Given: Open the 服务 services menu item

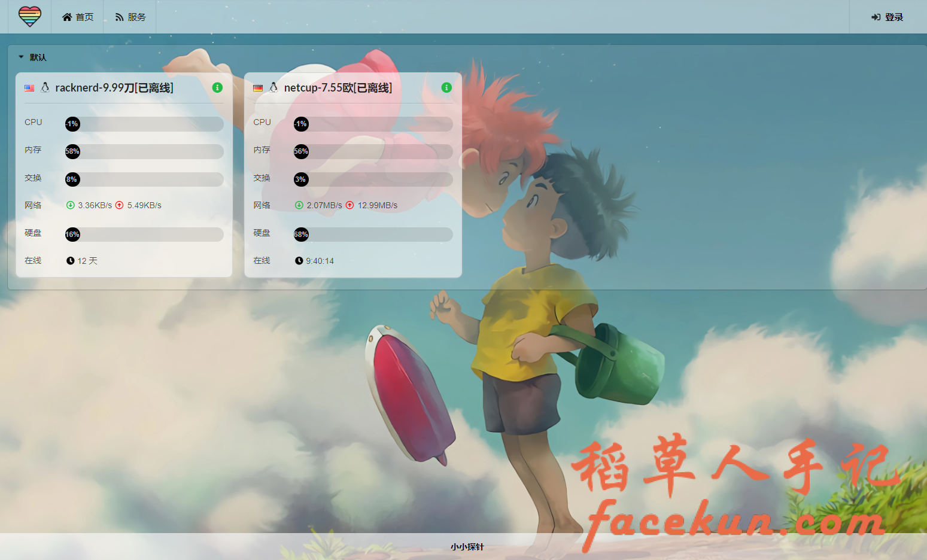Looking at the screenshot, I should click(130, 17).
